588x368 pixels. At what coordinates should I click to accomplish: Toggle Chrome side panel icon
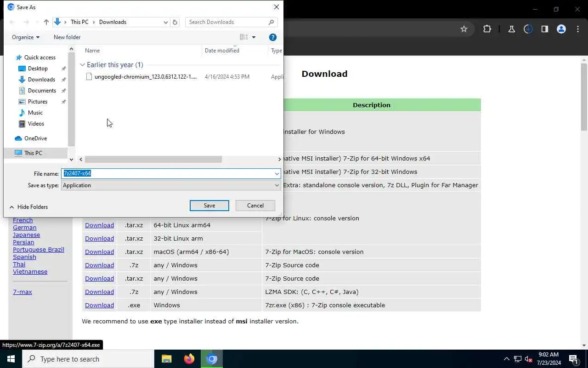[544, 29]
